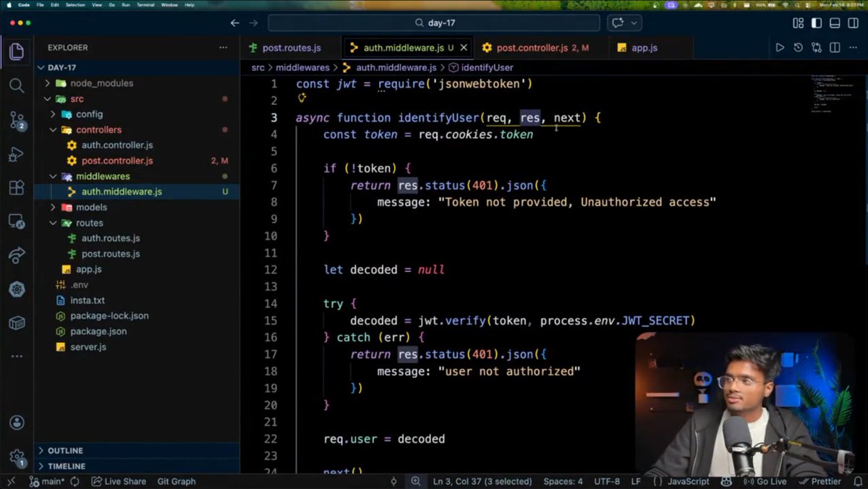868x489 pixels.
Task: Click Live Share in status bar
Action: (119, 481)
